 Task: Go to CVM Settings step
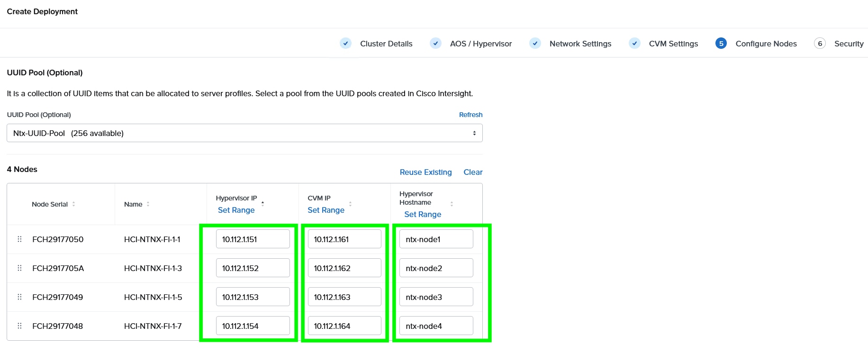pos(673,44)
